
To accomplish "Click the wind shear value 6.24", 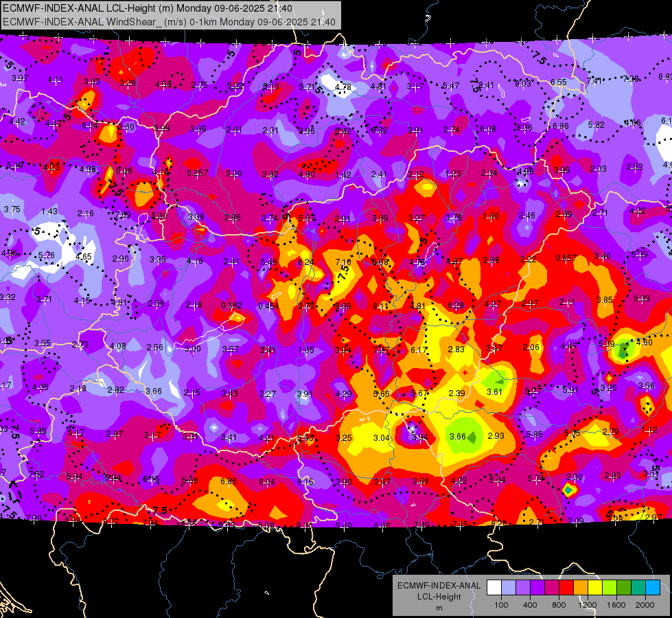I will 306,262.
